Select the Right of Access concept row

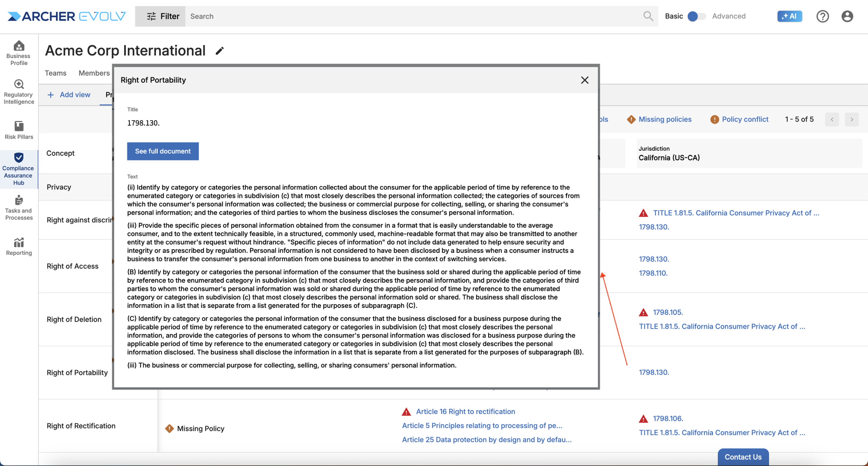(x=73, y=266)
